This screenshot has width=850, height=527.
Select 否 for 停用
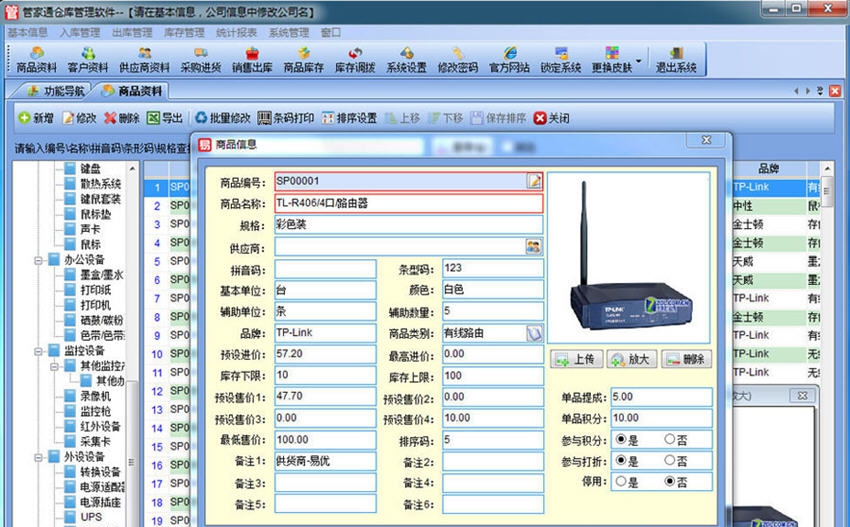point(669,481)
